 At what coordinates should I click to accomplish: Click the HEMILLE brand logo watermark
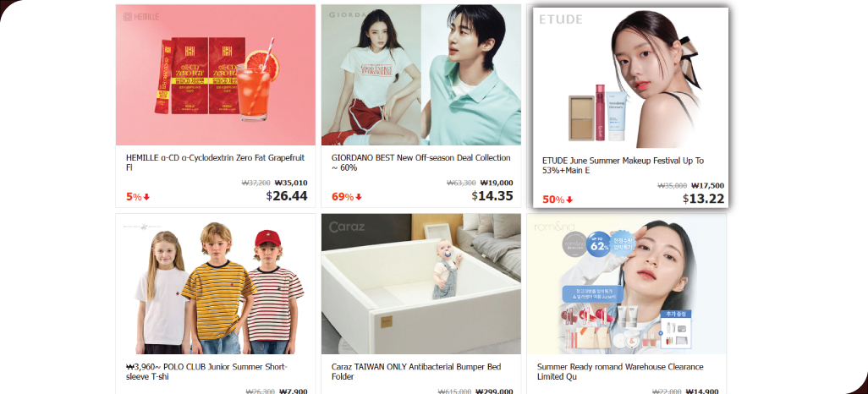pyautogui.click(x=141, y=17)
